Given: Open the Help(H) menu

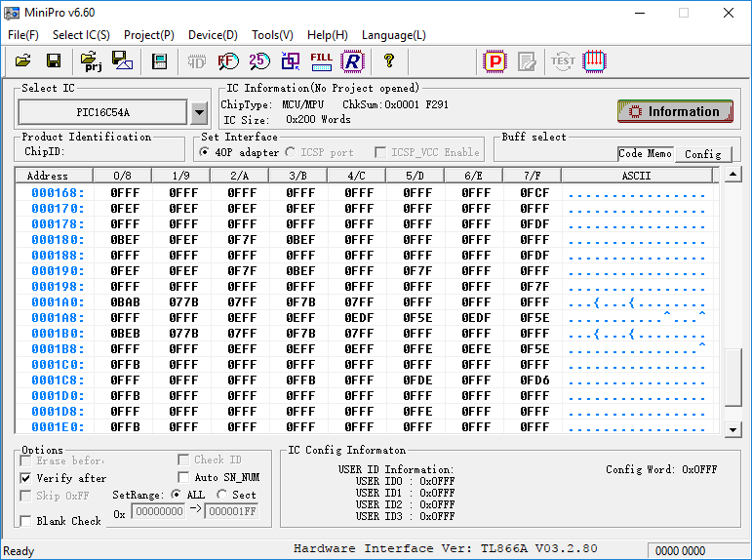Looking at the screenshot, I should 327,35.
